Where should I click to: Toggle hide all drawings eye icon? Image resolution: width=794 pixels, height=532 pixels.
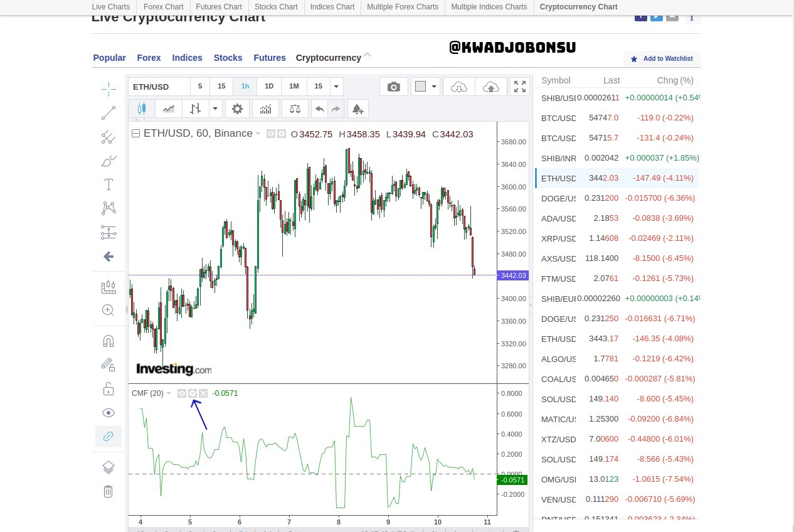point(109,412)
